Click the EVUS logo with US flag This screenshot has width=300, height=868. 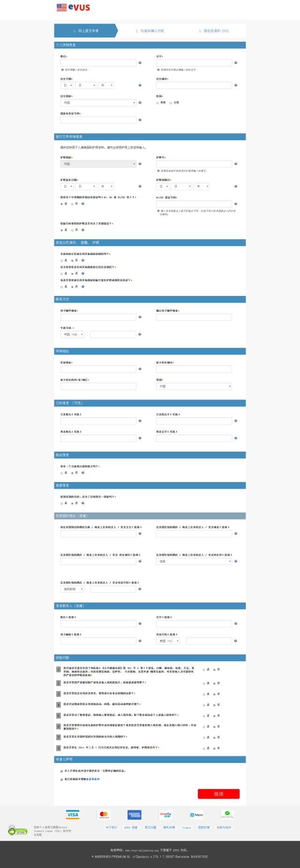pyautogui.click(x=73, y=7)
